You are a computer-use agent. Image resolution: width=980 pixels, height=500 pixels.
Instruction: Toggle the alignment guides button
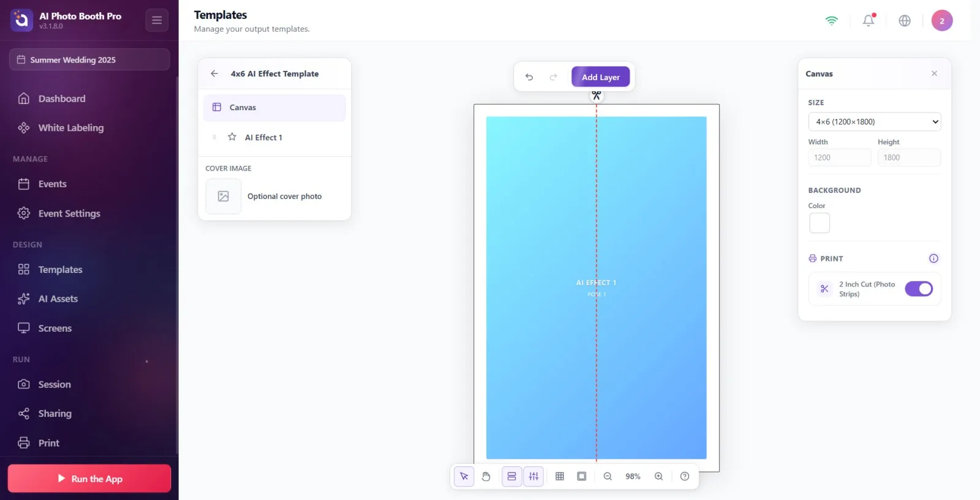(x=533, y=476)
